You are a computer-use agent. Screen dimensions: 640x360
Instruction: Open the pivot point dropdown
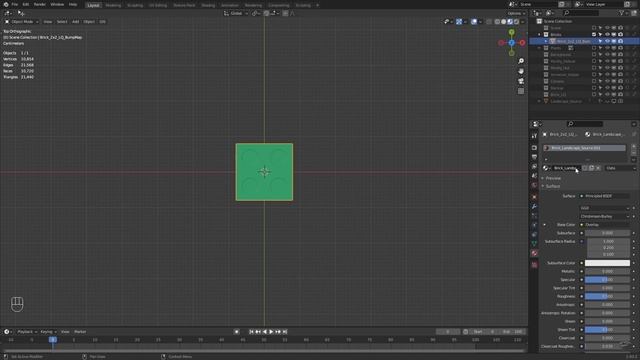(256, 13)
